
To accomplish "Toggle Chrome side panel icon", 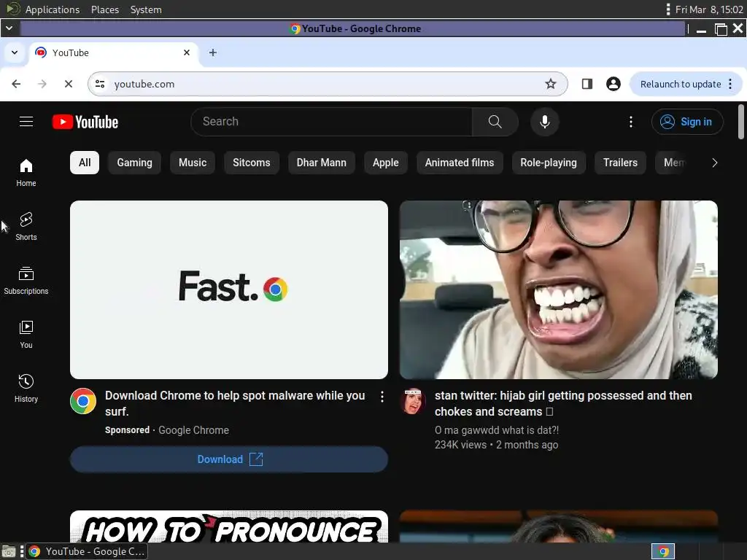I will [x=587, y=84].
